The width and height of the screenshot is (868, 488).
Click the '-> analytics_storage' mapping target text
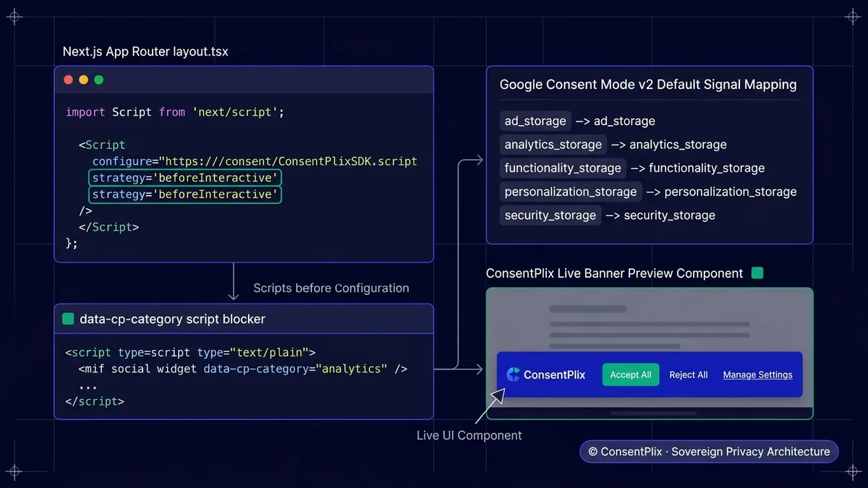point(669,145)
